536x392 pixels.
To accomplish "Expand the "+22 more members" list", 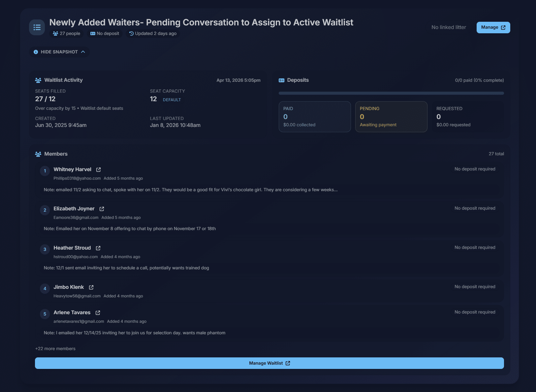I will (x=55, y=348).
